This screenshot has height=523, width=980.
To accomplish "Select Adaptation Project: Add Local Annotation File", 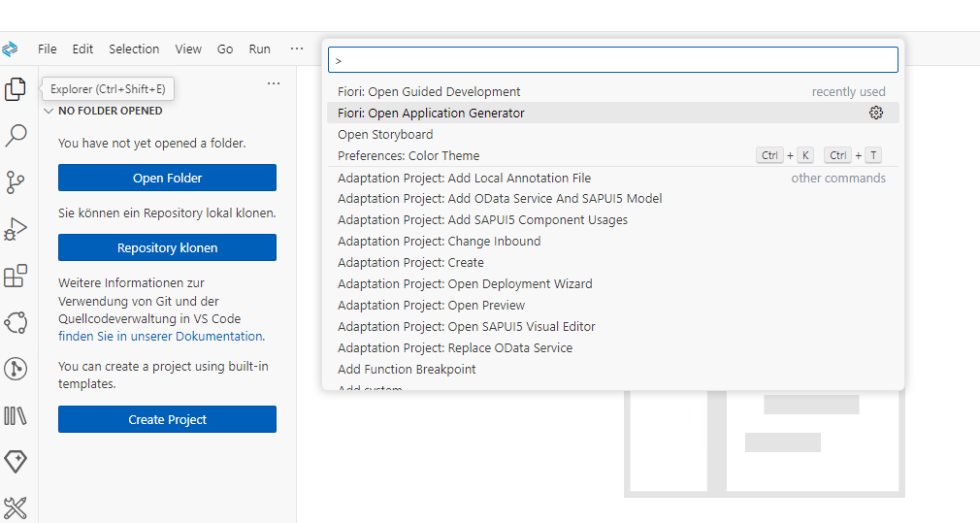I will [x=613, y=179].
